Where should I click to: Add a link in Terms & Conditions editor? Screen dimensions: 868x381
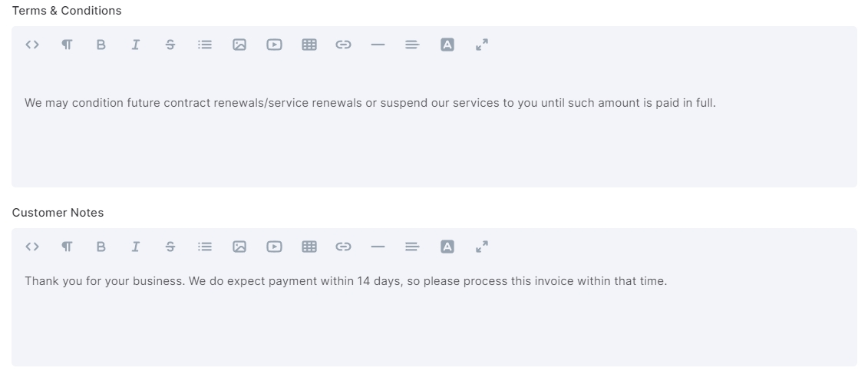(x=343, y=45)
